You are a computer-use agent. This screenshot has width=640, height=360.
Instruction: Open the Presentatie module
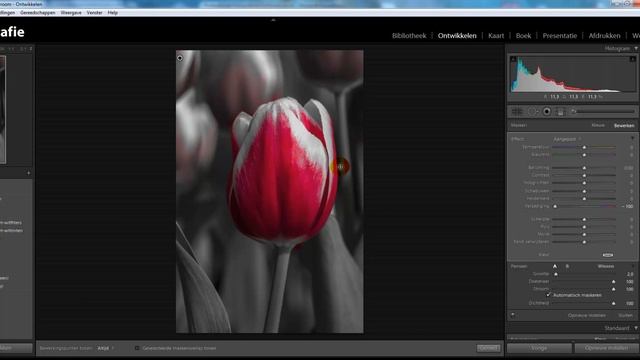[x=560, y=36]
